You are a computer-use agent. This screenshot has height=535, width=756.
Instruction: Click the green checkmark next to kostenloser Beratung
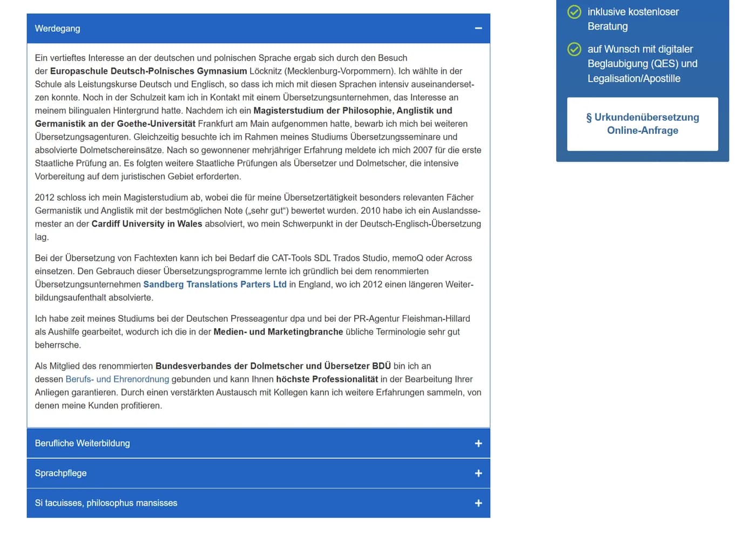(x=574, y=12)
